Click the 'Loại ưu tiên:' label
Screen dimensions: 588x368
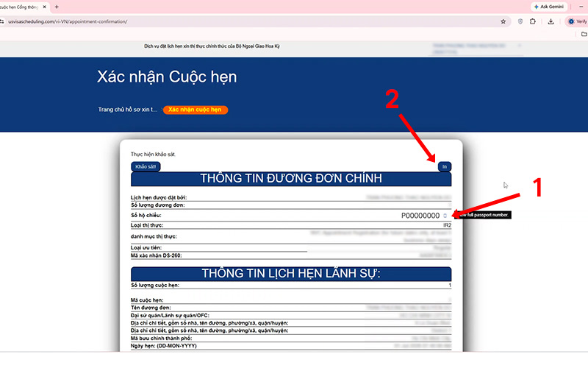click(146, 248)
